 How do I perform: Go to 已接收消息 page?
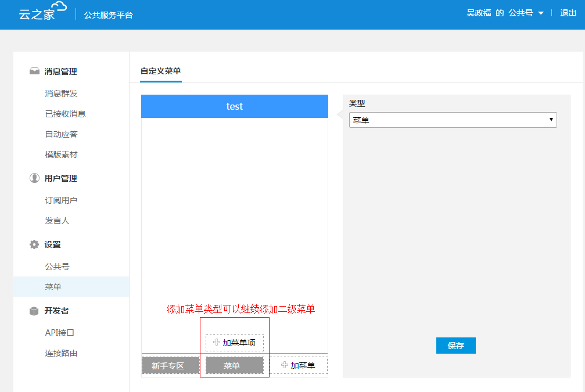click(65, 114)
